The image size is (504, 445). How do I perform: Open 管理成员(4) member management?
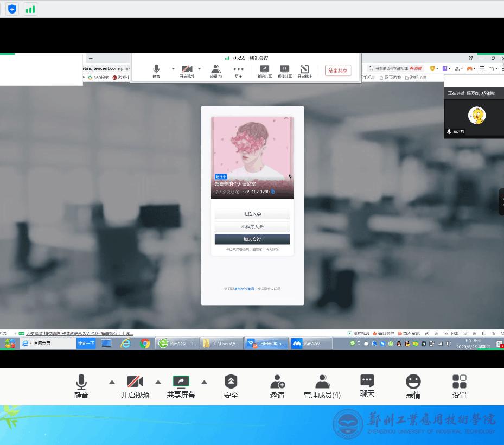coord(322,386)
